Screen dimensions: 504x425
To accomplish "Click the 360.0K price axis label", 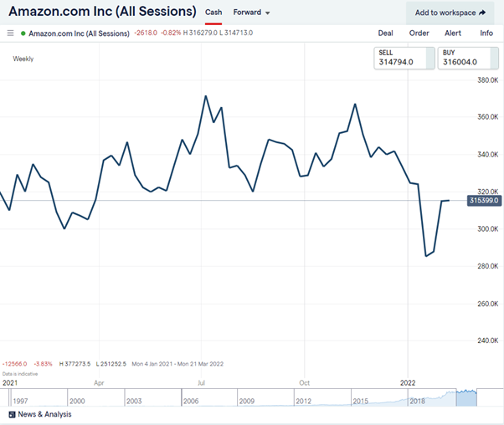I will click(x=487, y=117).
